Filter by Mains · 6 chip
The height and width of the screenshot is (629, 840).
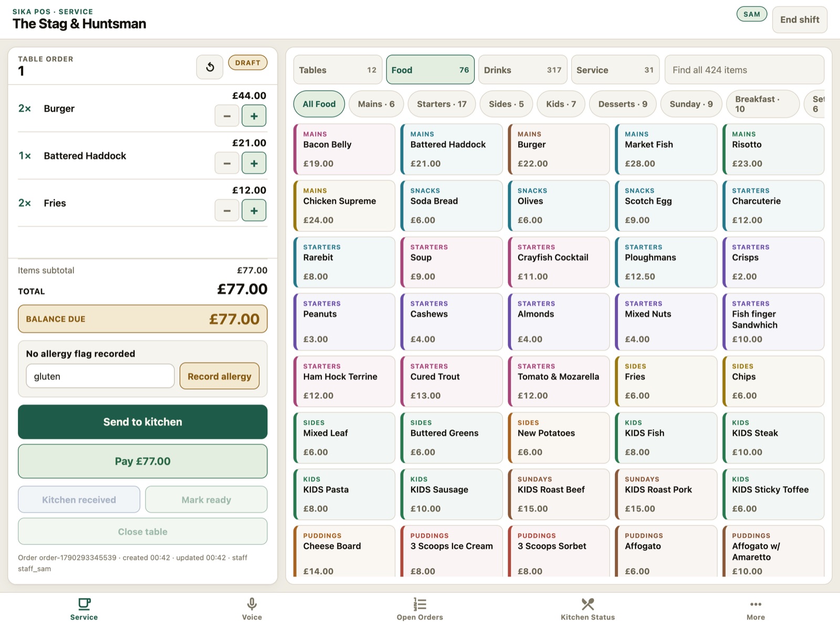(x=376, y=104)
